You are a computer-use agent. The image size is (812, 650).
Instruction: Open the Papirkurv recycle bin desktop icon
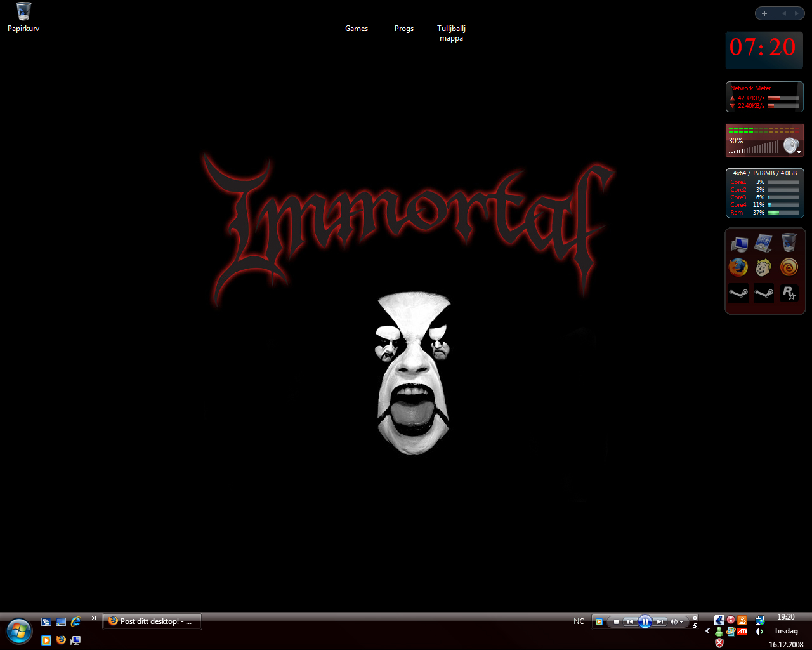[x=23, y=17]
